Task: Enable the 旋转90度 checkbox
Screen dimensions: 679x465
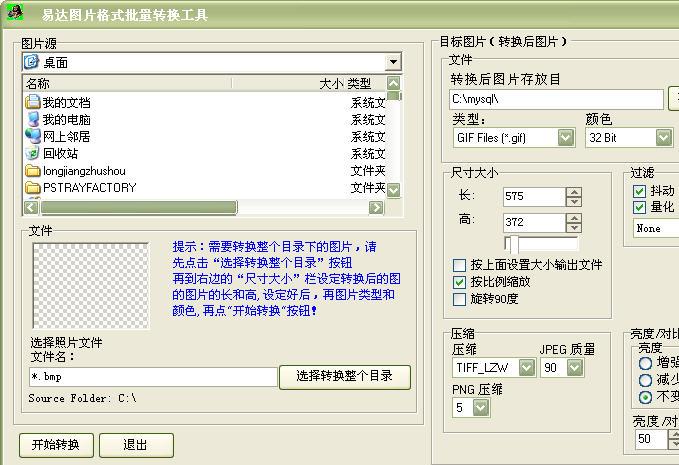Action: click(x=460, y=299)
